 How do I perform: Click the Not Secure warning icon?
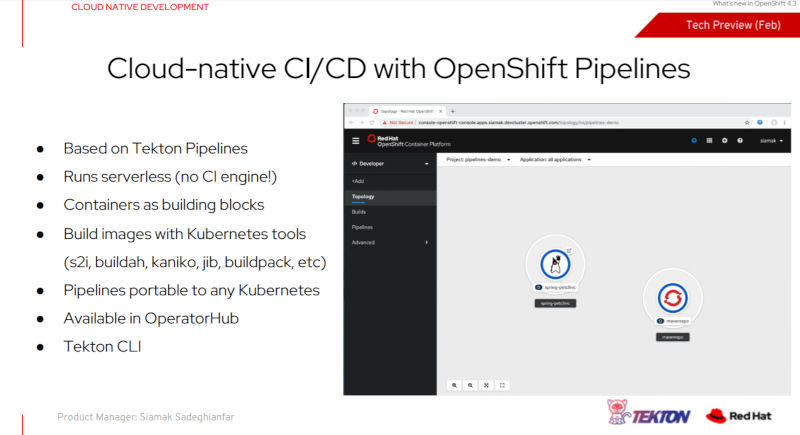click(x=385, y=122)
